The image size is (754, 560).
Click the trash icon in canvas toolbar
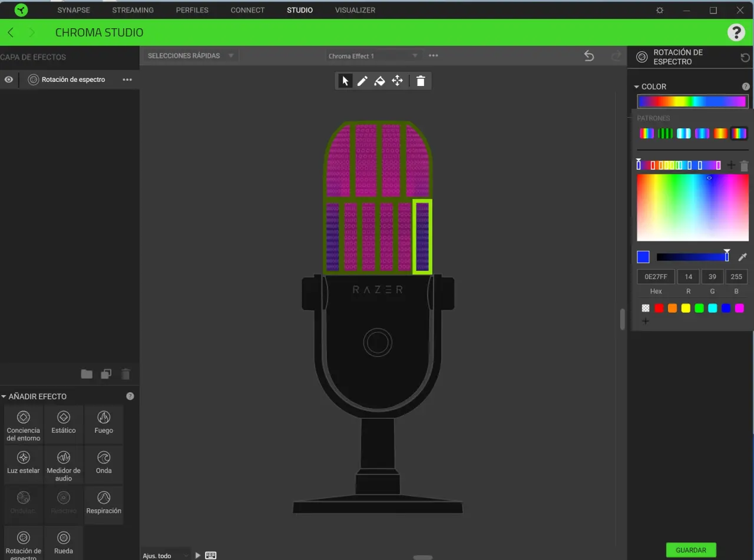coord(420,81)
